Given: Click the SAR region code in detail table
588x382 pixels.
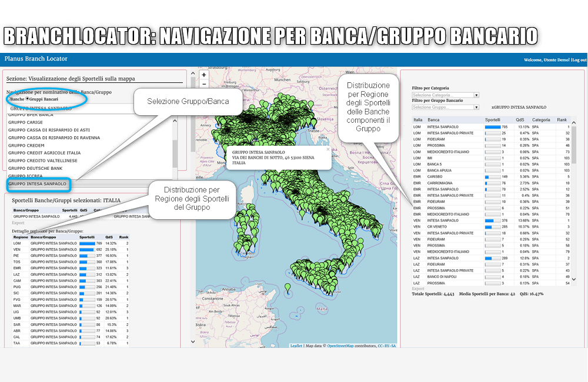Looking at the screenshot, I should 17,324.
